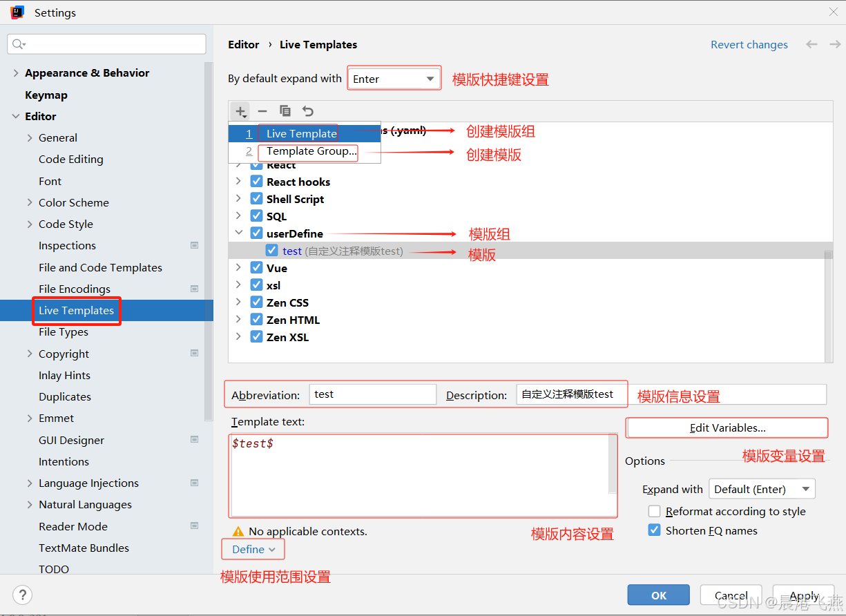Click Edit Variables... button
This screenshot has height=616, width=846.
click(727, 428)
